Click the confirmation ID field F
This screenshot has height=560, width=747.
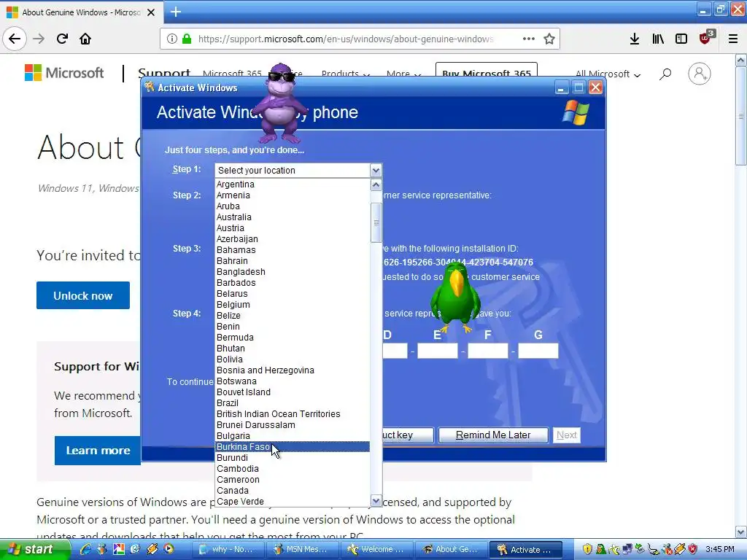click(488, 351)
